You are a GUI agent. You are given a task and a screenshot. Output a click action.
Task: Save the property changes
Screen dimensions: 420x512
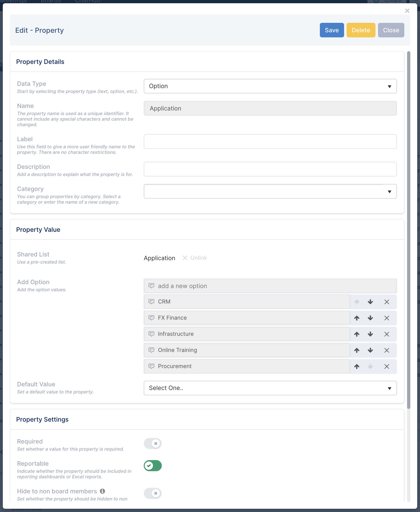tap(332, 30)
